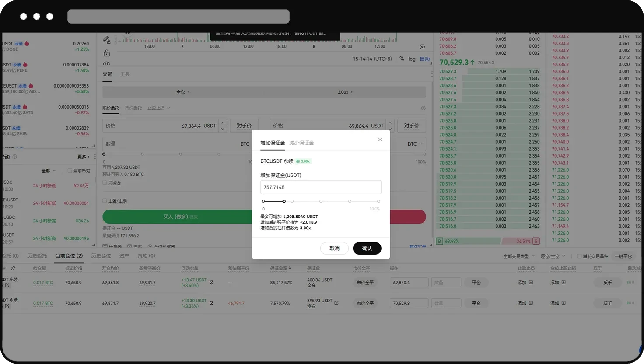This screenshot has height=364, width=644.
Task: Open the 逐仓/全仓 filter dropdown
Action: coord(553,256)
